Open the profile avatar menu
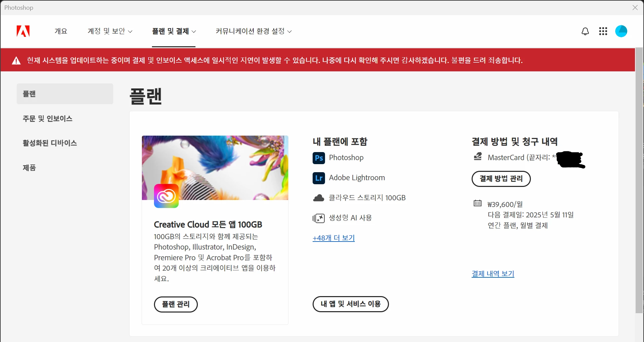Viewport: 644px width, 342px height. 621,31
